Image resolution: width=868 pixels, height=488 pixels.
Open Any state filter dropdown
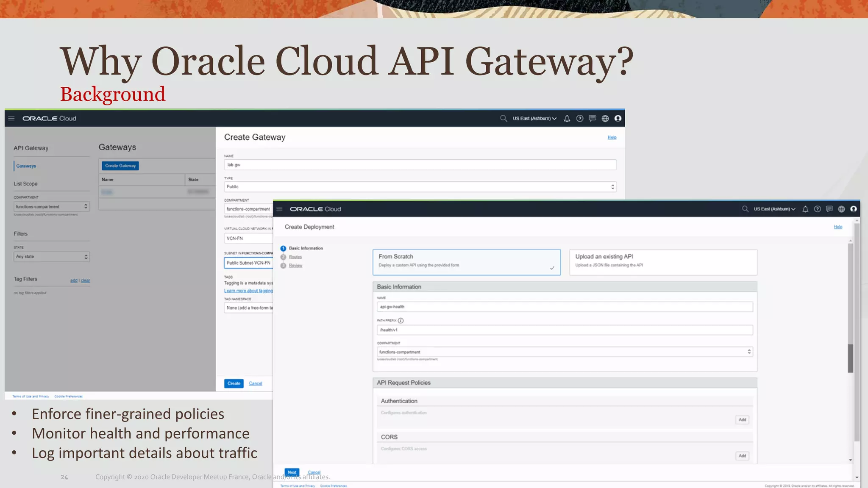click(52, 257)
